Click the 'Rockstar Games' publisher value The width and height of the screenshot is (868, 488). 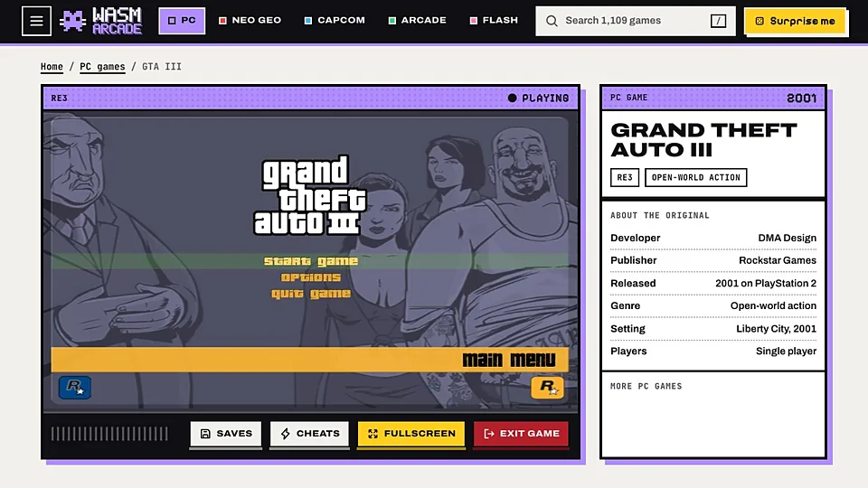click(778, 260)
